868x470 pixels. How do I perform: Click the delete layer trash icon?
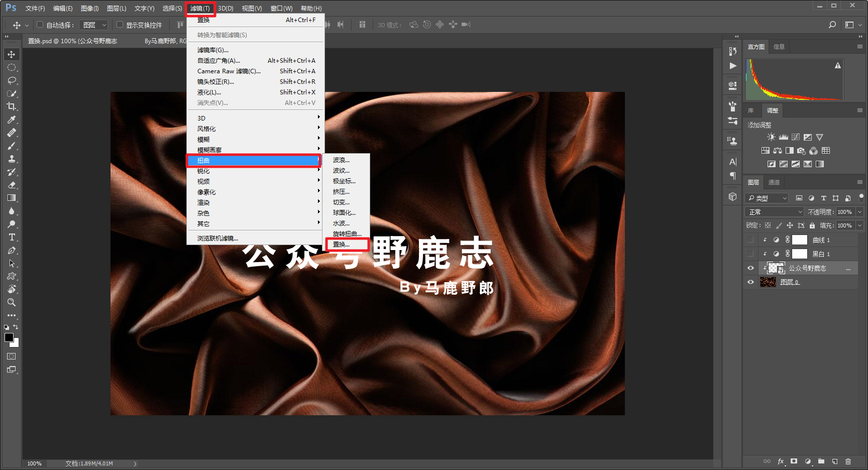pyautogui.click(x=848, y=461)
